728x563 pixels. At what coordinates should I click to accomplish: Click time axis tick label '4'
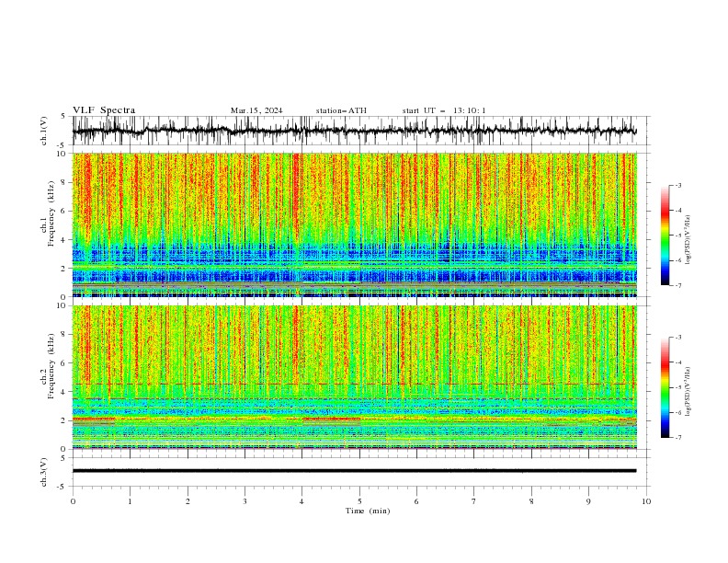(x=302, y=501)
